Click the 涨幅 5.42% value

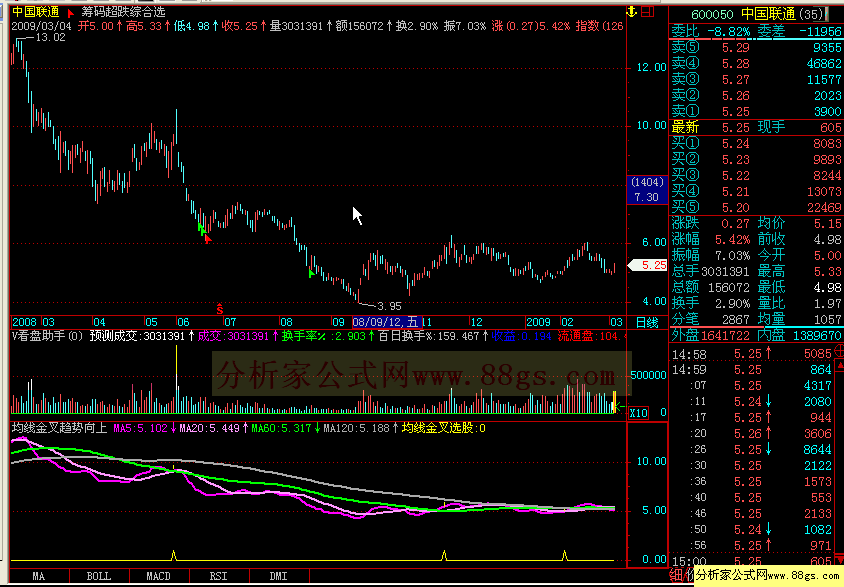[732, 239]
